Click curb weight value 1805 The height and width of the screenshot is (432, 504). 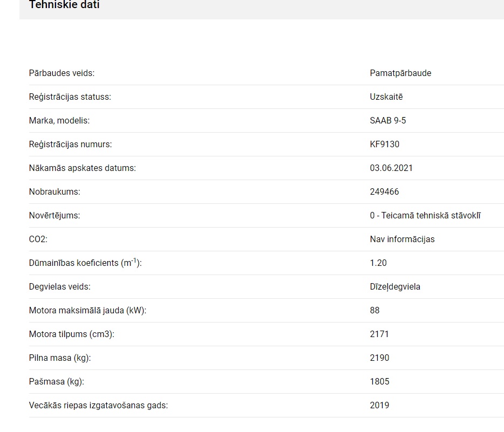pyautogui.click(x=379, y=382)
